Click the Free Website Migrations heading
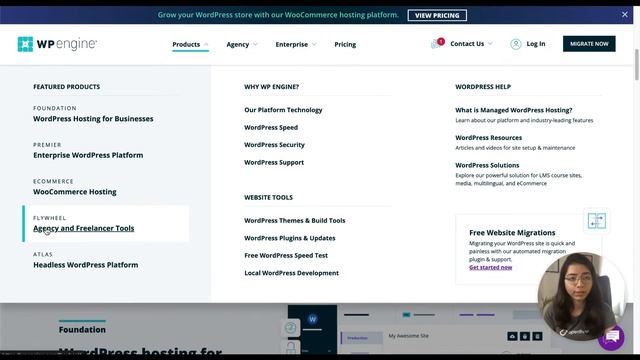Viewport: 640px width, 360px height. (512, 233)
